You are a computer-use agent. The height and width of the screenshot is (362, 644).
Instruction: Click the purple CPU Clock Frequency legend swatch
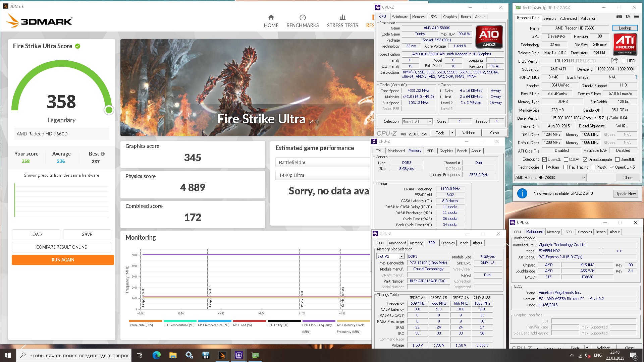tap(319, 321)
